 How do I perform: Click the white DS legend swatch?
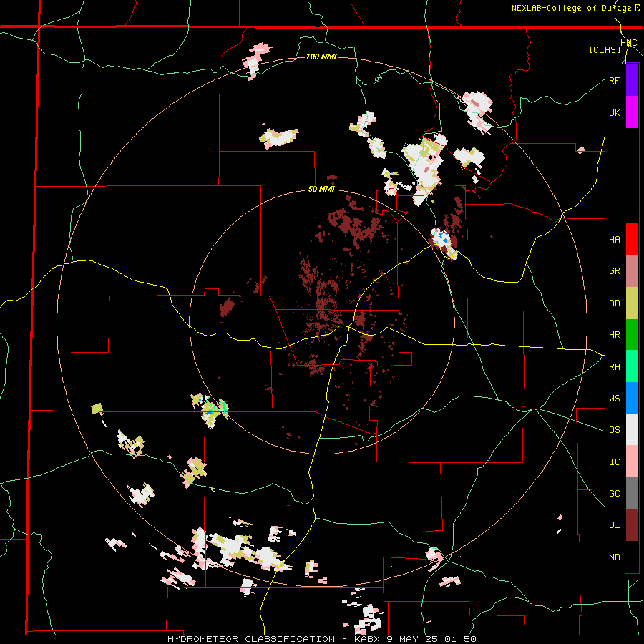point(632,429)
